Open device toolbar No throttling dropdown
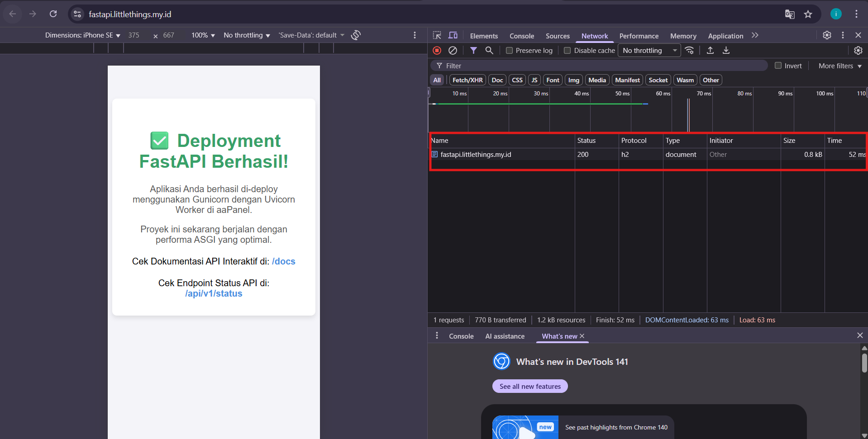 pos(247,35)
